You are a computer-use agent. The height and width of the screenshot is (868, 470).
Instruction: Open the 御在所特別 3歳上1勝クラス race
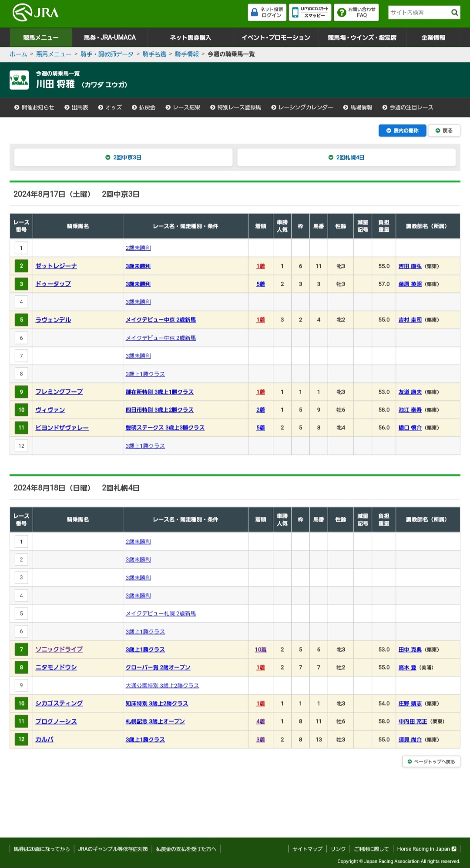[159, 392]
